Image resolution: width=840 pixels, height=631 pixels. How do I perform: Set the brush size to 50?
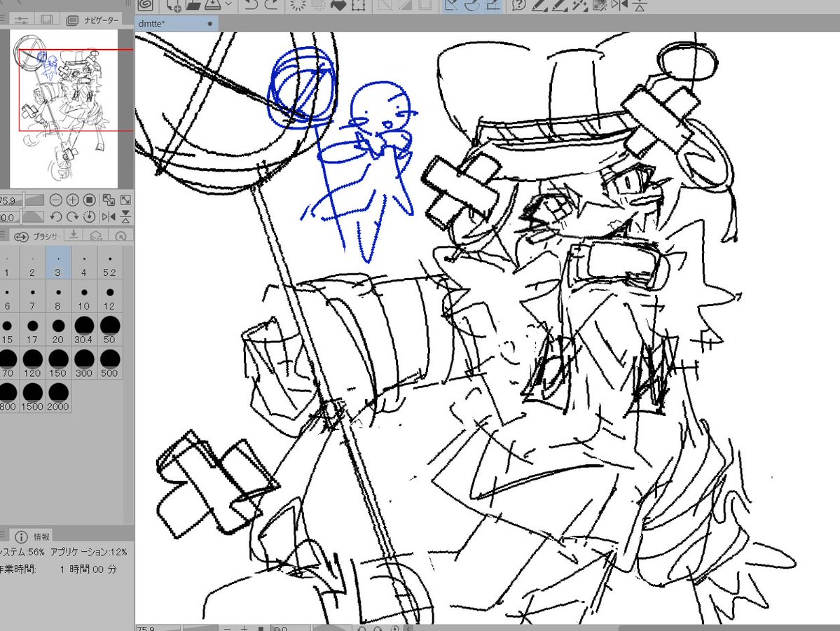coord(110,330)
